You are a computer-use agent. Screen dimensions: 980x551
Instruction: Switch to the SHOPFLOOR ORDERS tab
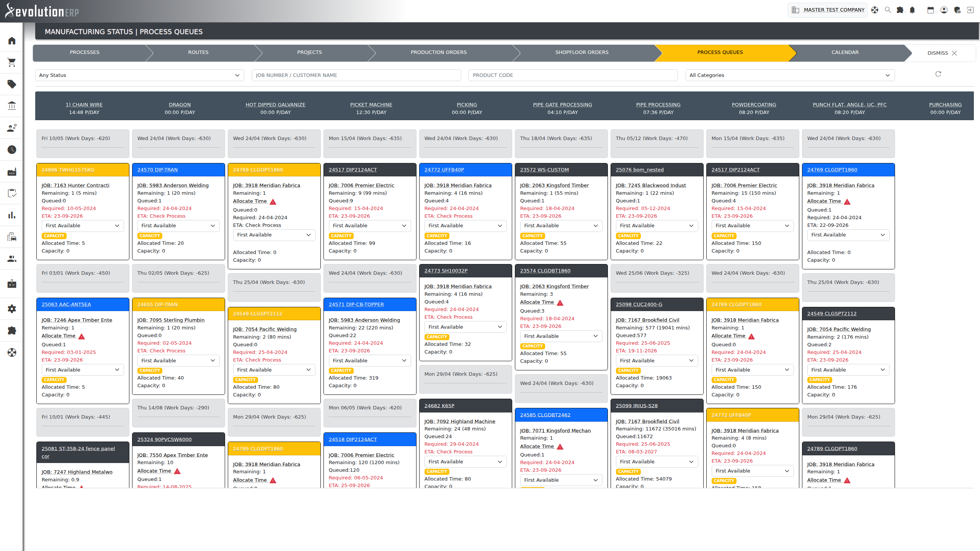582,52
